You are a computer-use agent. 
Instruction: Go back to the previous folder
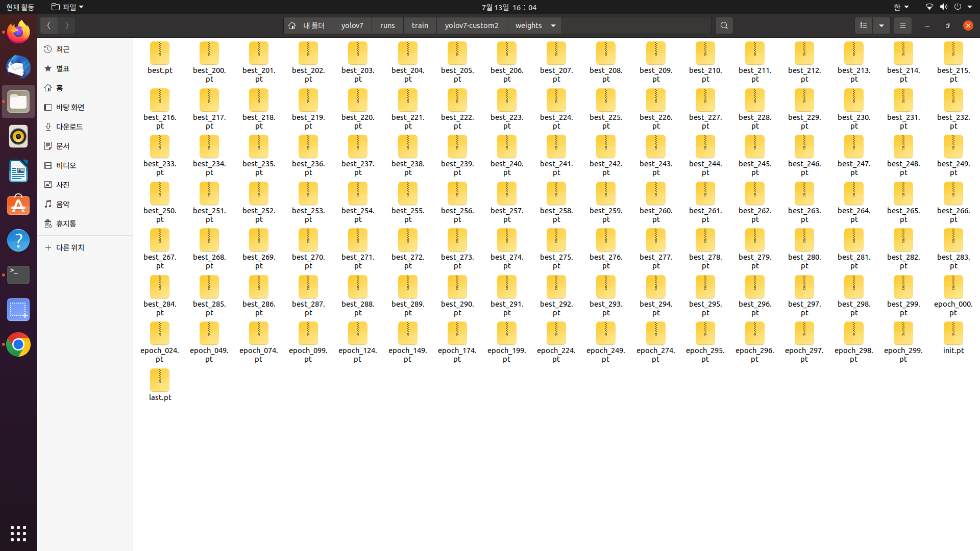coord(49,26)
